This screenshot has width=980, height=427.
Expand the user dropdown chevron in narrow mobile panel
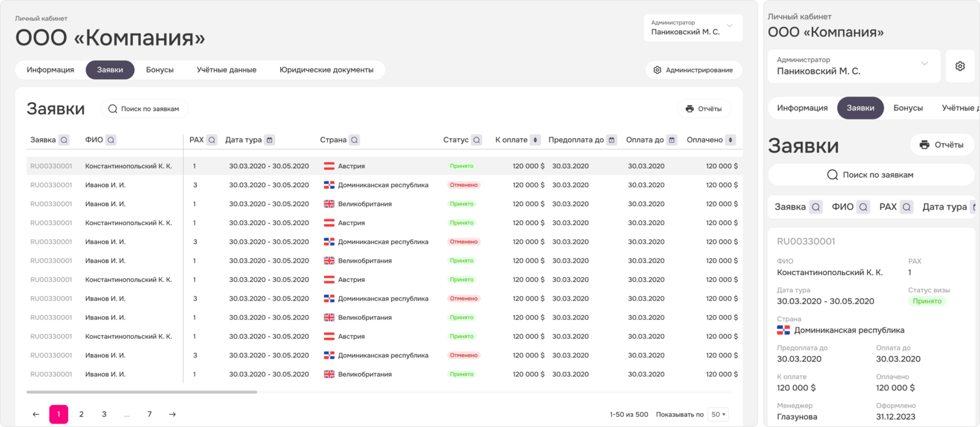(924, 64)
